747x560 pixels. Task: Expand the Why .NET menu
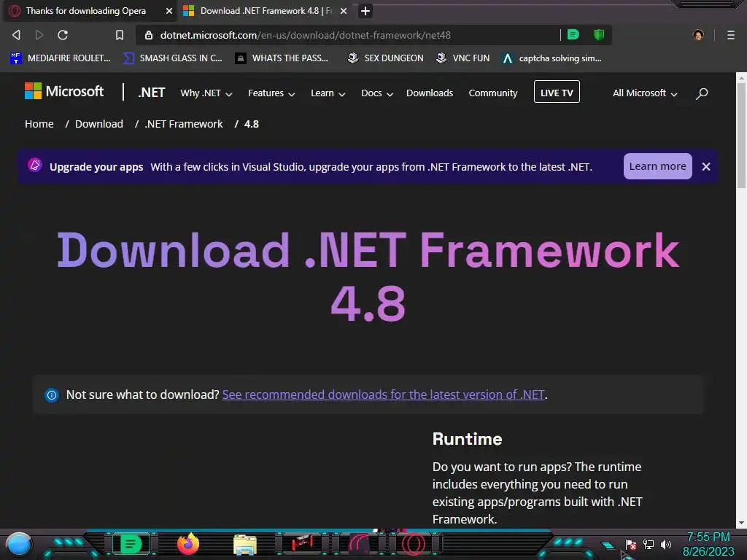click(x=206, y=93)
